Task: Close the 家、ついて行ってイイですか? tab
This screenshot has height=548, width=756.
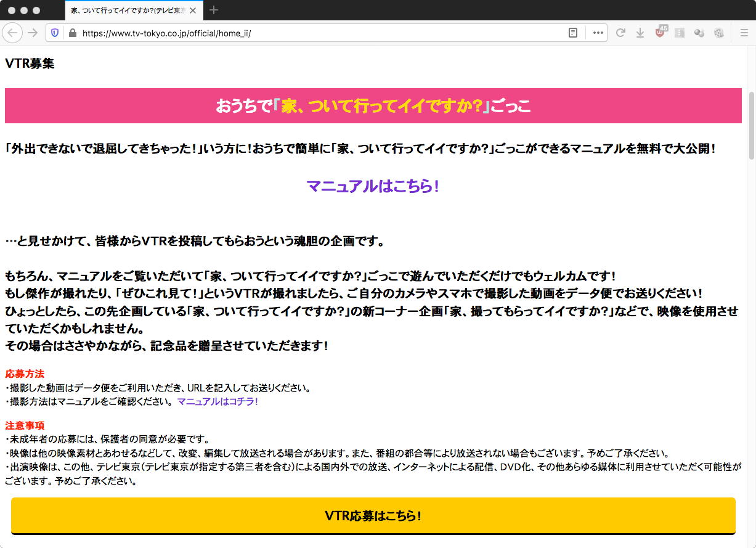Action: click(x=193, y=10)
